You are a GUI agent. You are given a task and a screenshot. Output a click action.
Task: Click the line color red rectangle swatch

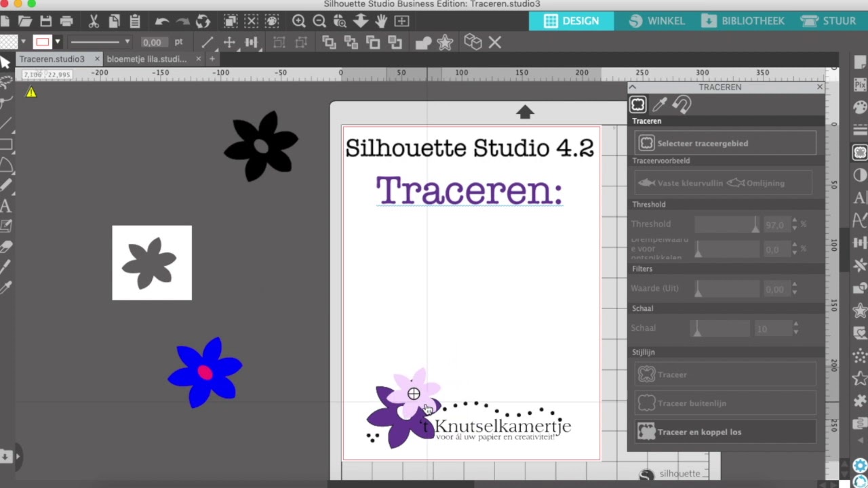pos(42,42)
